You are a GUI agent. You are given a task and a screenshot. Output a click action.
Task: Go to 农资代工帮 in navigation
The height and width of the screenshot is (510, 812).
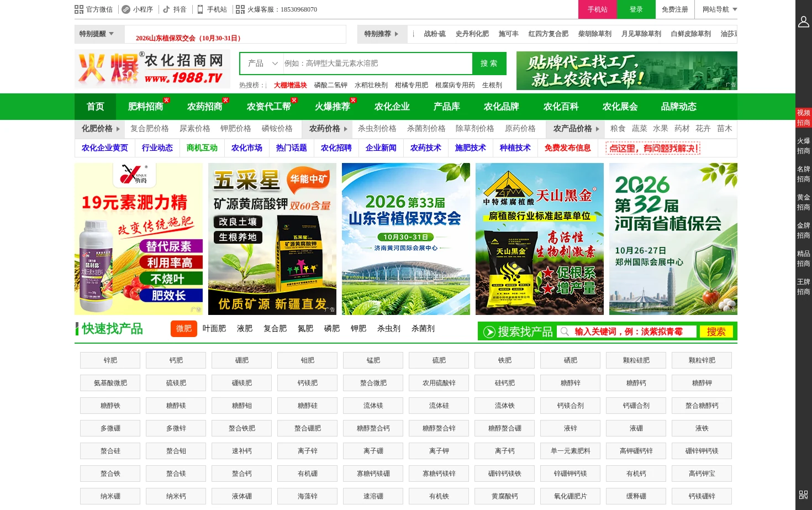coord(269,107)
